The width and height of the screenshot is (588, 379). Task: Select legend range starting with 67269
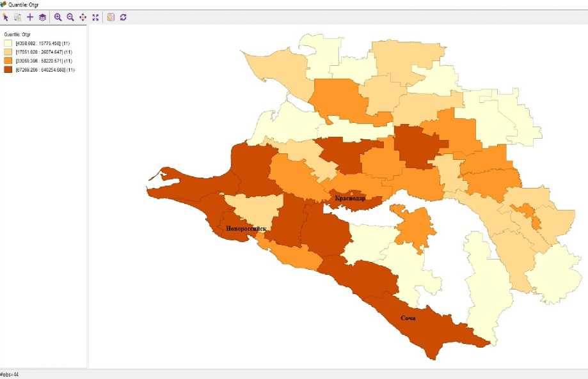(x=45, y=70)
